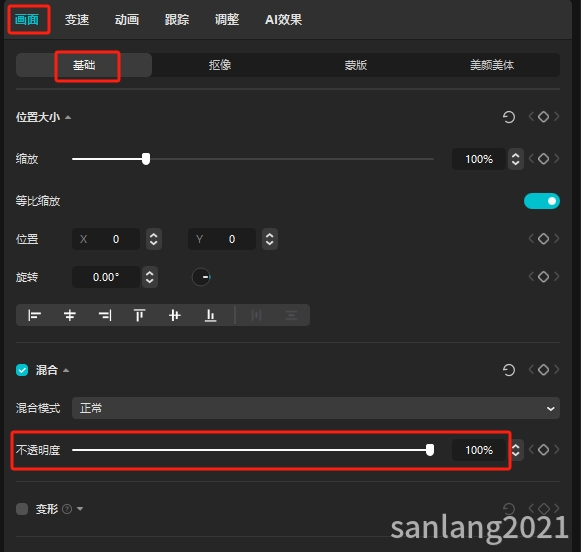Add keyframe for 缩放

point(544,159)
